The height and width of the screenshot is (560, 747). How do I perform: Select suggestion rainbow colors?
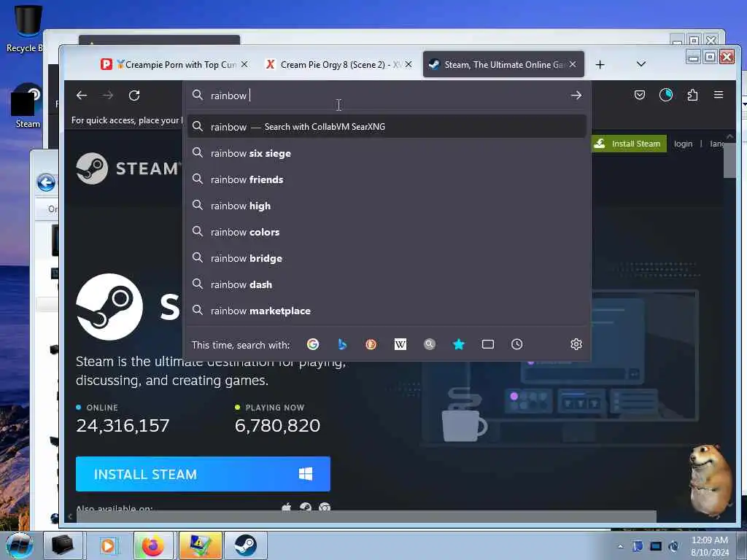click(x=387, y=232)
